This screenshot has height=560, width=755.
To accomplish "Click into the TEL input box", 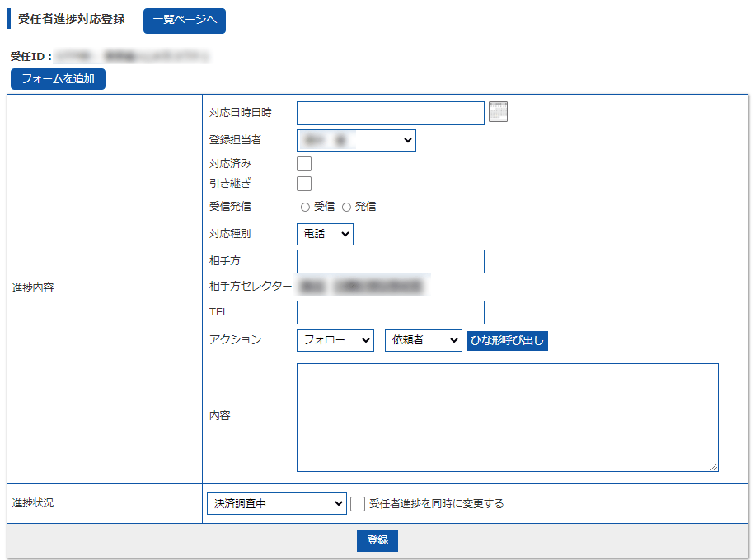I will click(x=390, y=313).
